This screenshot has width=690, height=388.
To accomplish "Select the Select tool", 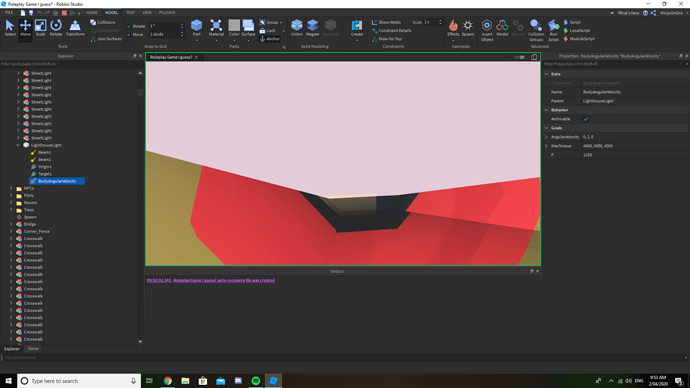I will (x=10, y=28).
